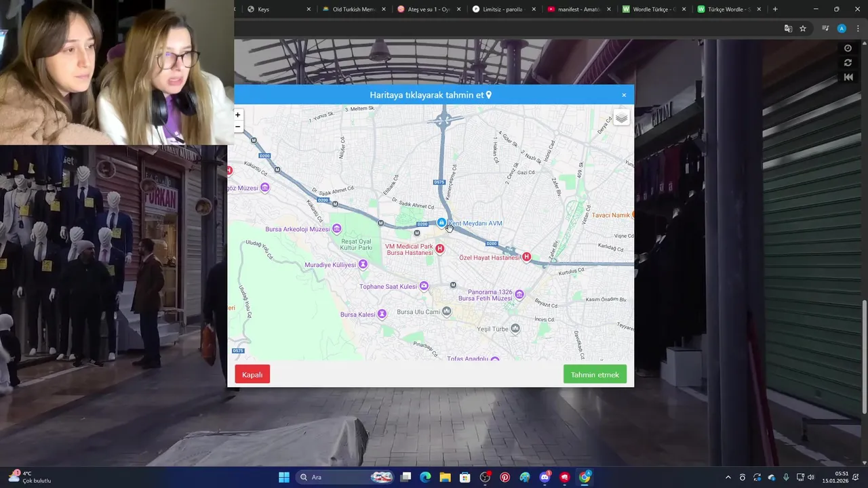Image resolution: width=868 pixels, height=488 pixels.
Task: Open Microsoft Edge from taskbar
Action: click(425, 477)
